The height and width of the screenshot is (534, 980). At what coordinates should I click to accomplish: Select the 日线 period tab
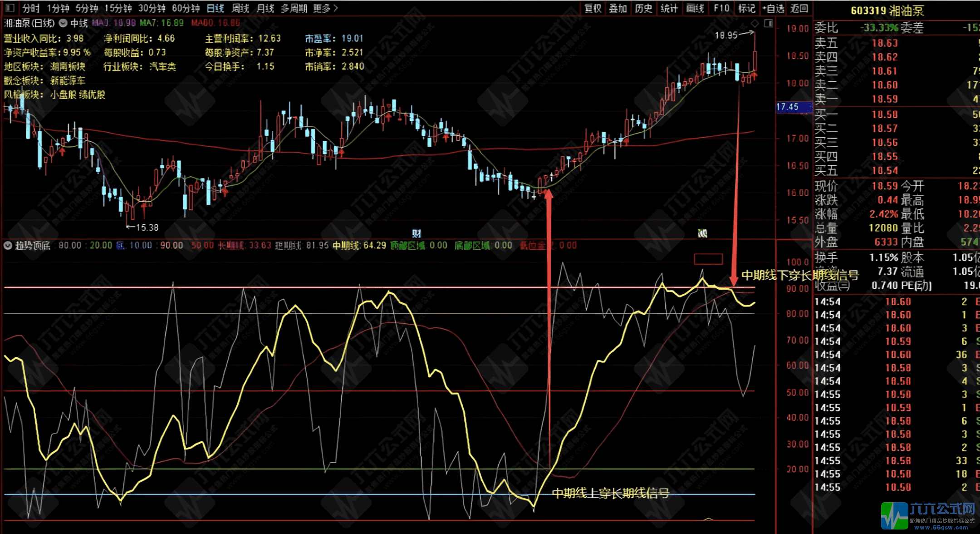[216, 8]
